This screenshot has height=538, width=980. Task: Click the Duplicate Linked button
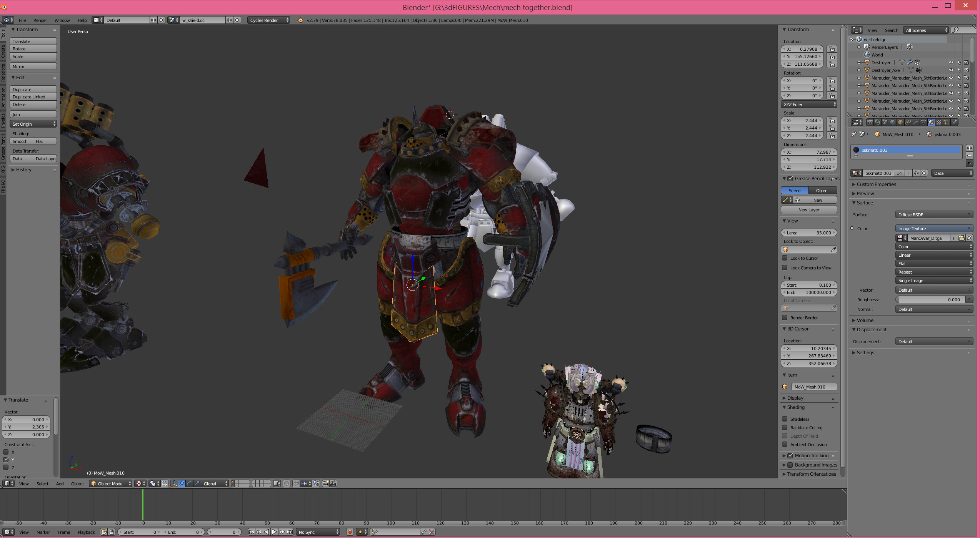[x=33, y=97]
